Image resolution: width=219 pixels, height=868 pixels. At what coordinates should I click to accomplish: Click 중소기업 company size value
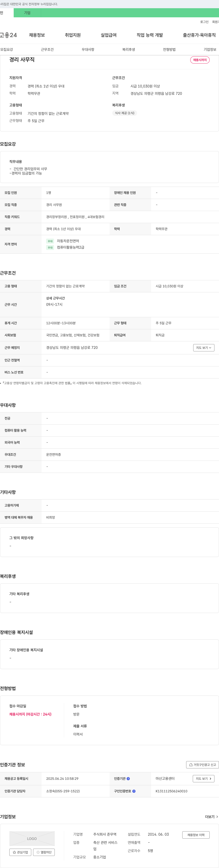(x=99, y=857)
